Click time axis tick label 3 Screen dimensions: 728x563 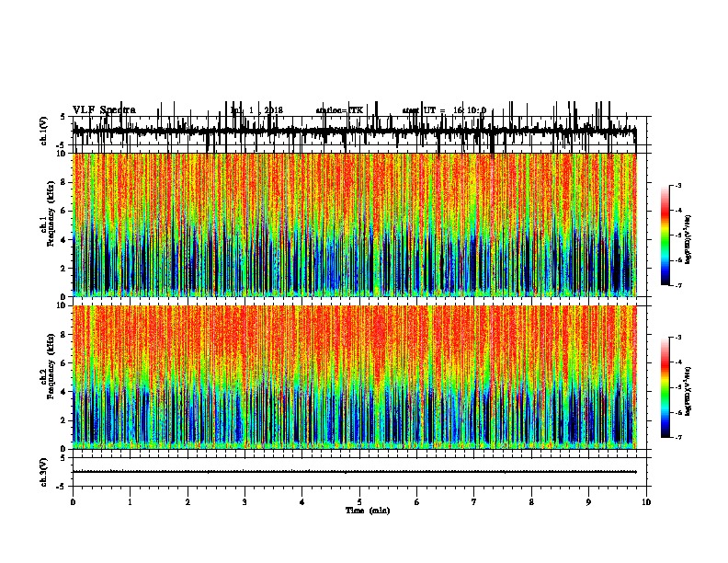pos(245,502)
